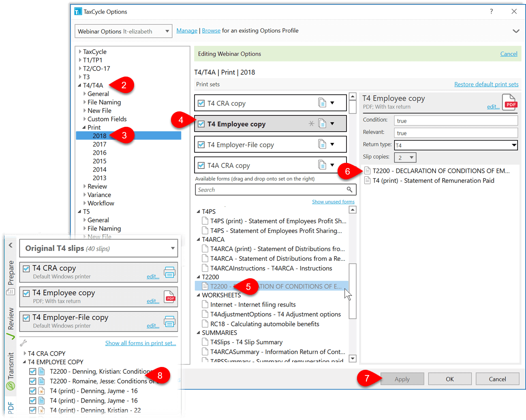The width and height of the screenshot is (526, 420).
Task: Open the Webinar Options profile dropdown
Action: (124, 31)
